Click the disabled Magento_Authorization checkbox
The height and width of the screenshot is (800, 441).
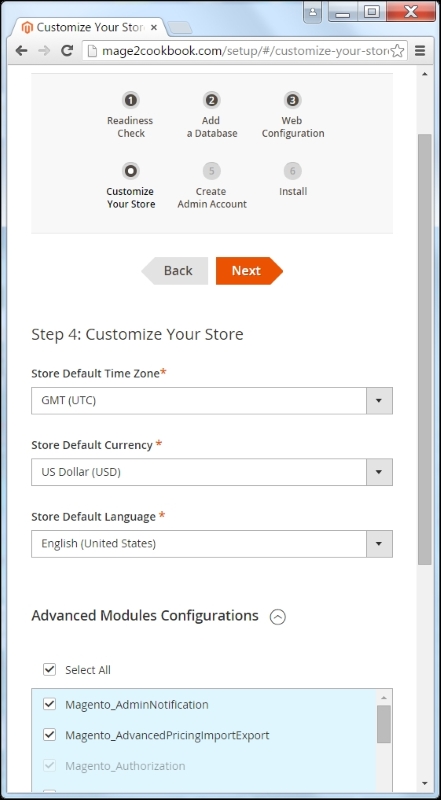[49, 765]
